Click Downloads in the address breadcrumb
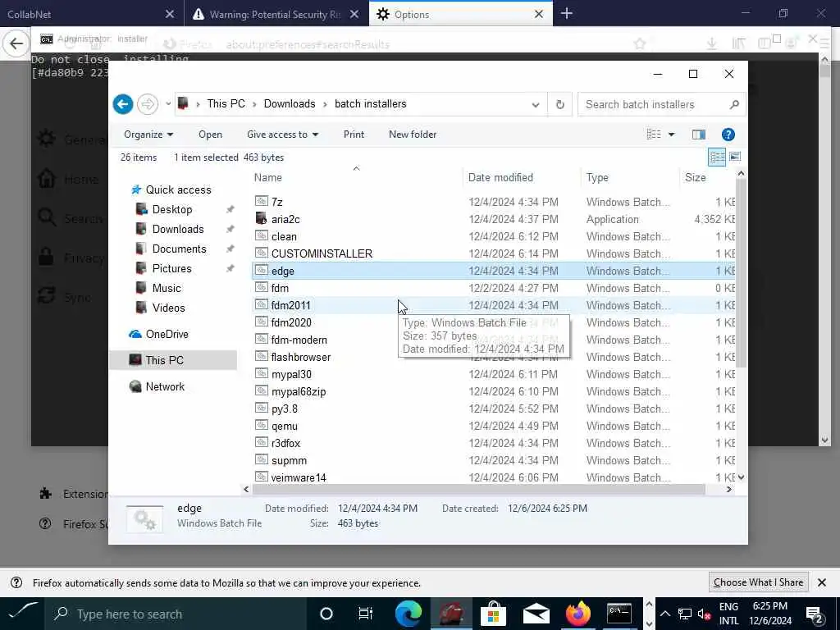Viewport: 840px width, 630px height. pos(290,104)
